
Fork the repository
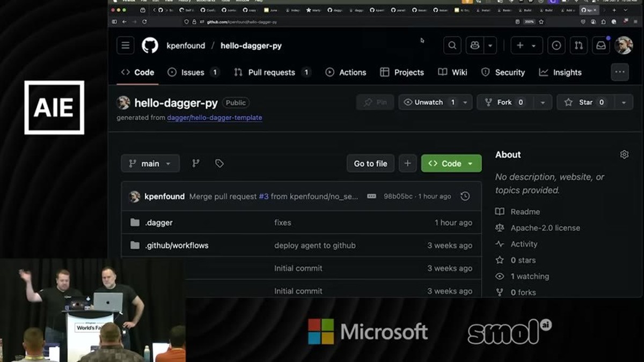(504, 102)
